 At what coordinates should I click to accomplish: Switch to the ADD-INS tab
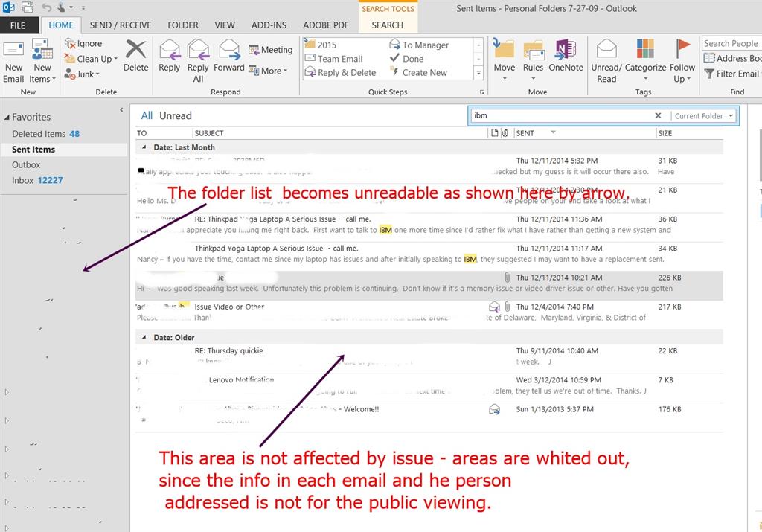click(269, 25)
